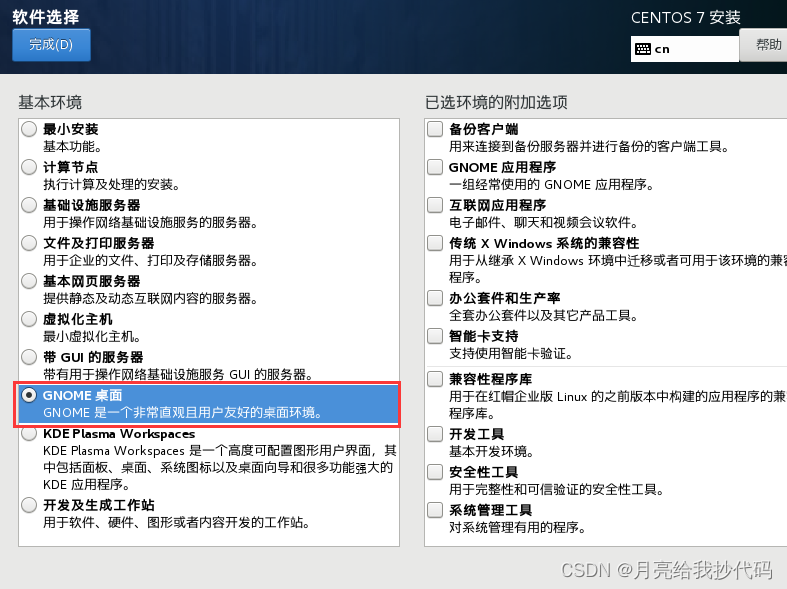The image size is (787, 589).
Task: Click the text 对系统管理有用的程序。
Action: (x=517, y=528)
